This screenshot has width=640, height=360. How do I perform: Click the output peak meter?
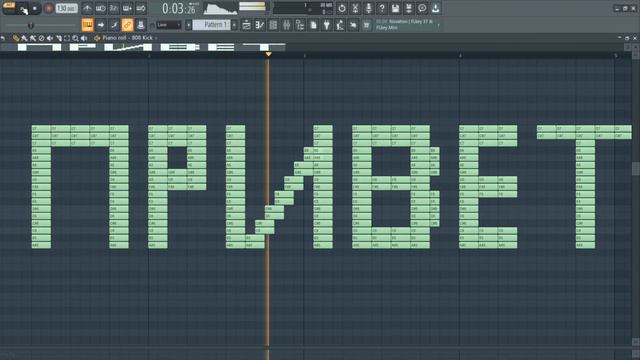pyautogui.click(x=252, y=7)
